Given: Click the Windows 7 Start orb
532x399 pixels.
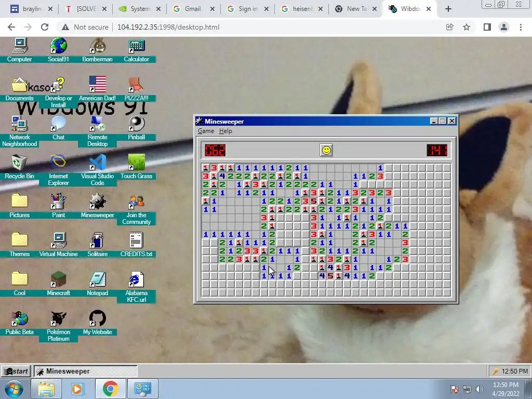Looking at the screenshot, I should pos(14,389).
